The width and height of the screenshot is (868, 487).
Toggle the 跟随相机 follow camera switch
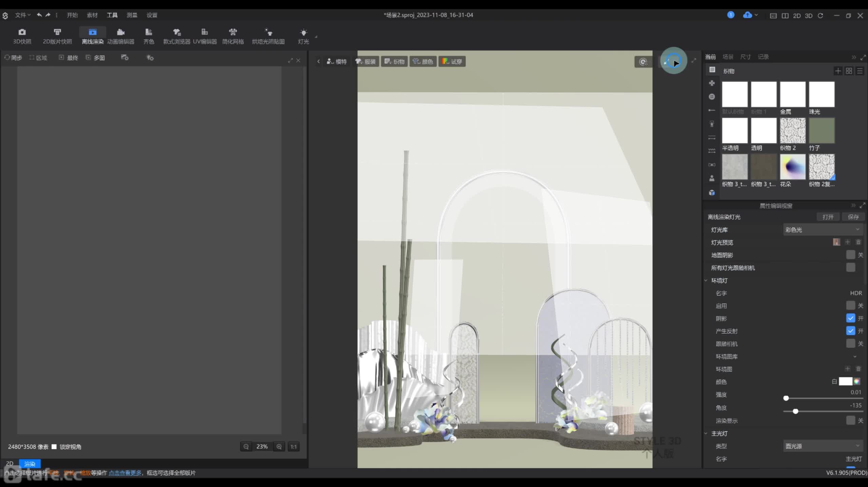coord(850,344)
